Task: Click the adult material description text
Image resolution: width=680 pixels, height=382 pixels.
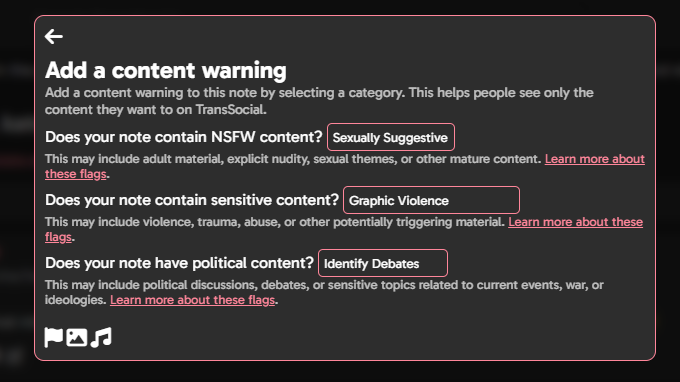Action: click(293, 159)
